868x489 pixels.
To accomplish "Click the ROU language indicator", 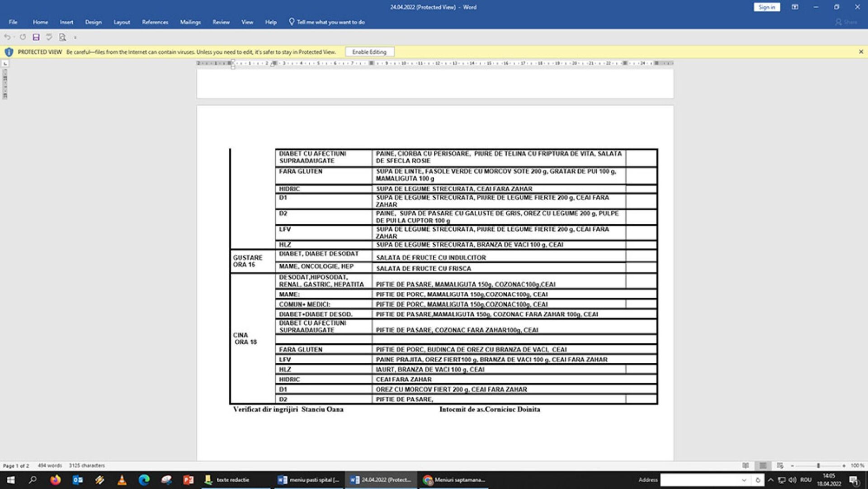I will pyautogui.click(x=806, y=480).
